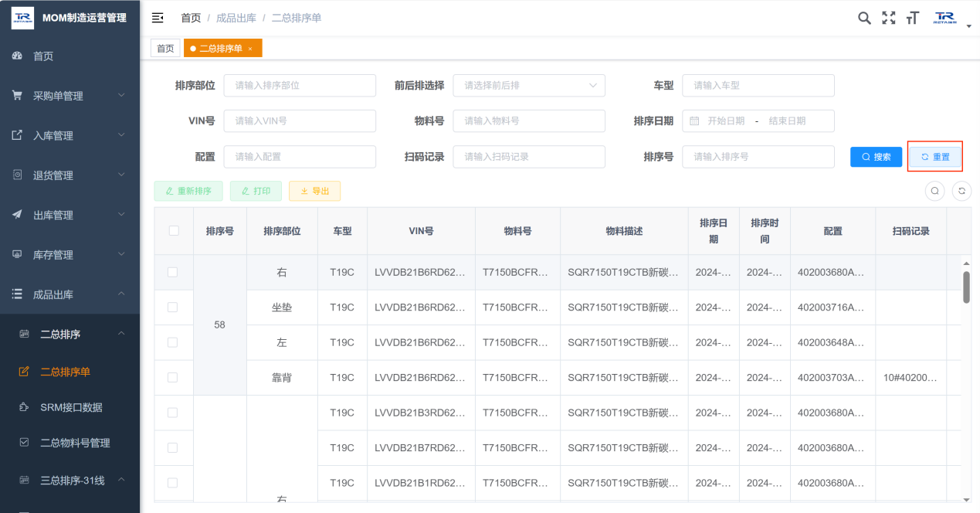Image resolution: width=980 pixels, height=513 pixels.
Task: Click the 打印 button
Action: pos(256,191)
